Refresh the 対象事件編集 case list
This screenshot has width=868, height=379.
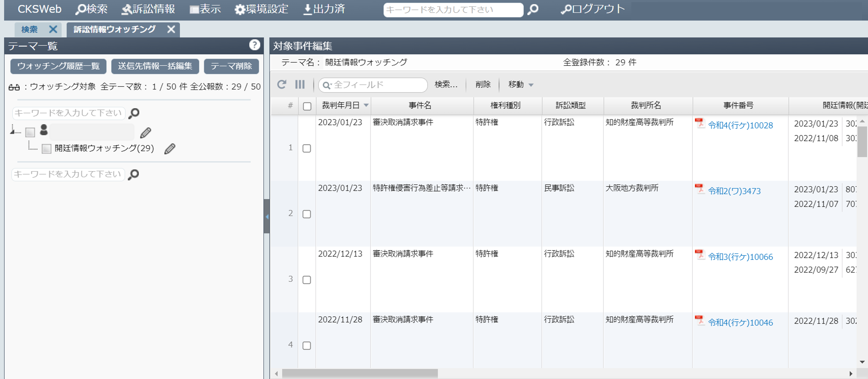coord(282,85)
